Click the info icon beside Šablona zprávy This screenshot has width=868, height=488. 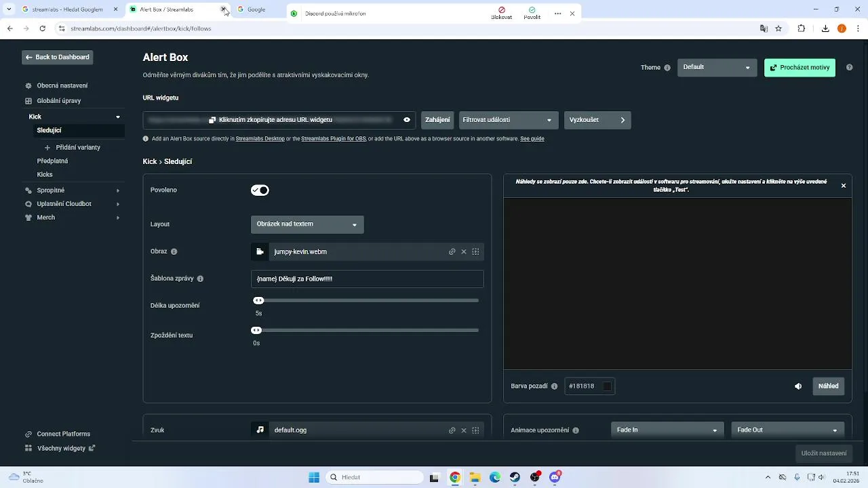coord(200,279)
